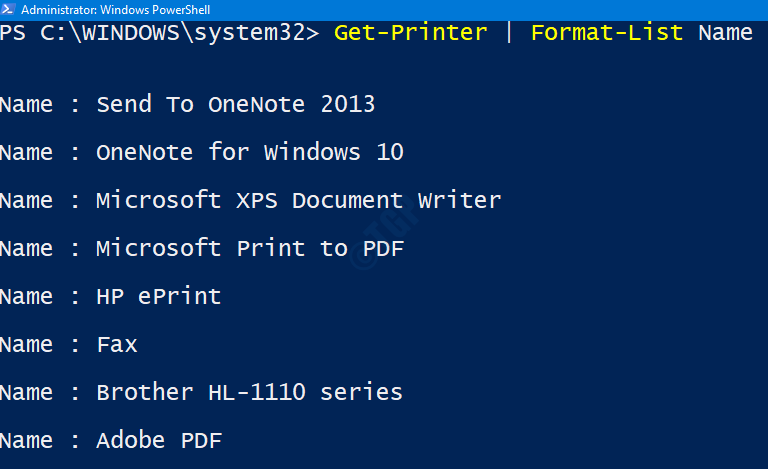
Task: Click the 'Administrator: Windows PowerShell' title text
Action: 116,10
